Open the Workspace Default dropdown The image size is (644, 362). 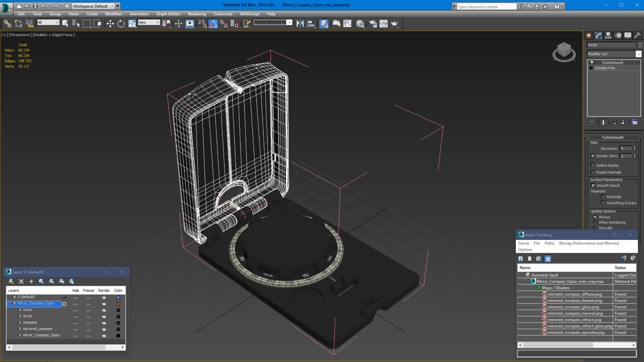(x=113, y=6)
